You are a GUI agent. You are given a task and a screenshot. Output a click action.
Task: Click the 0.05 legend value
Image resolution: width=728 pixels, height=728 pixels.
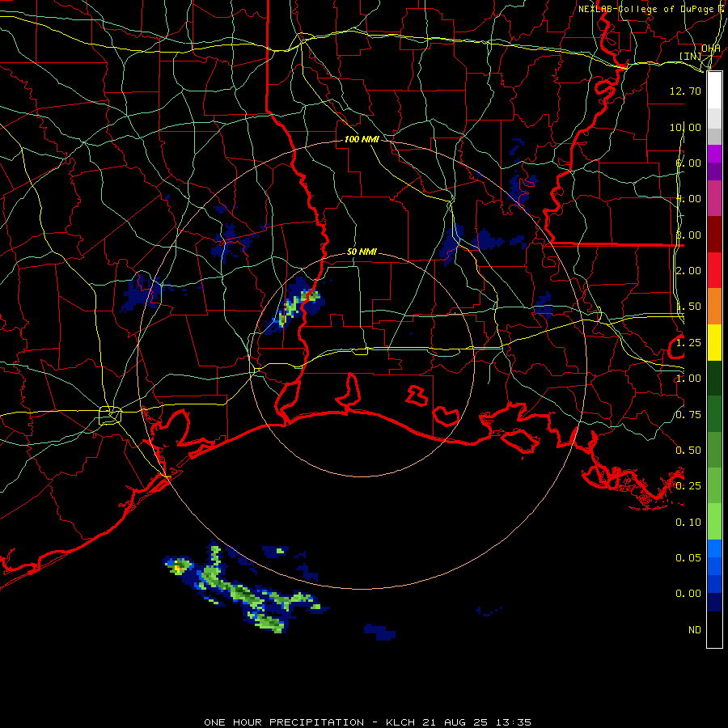click(x=688, y=557)
